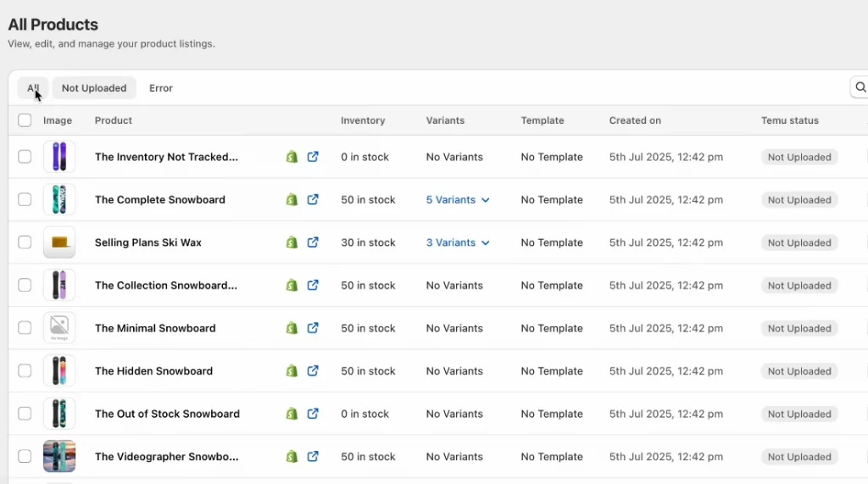
Task: Open external link for The Out of Stock Snowboard
Action: click(313, 414)
